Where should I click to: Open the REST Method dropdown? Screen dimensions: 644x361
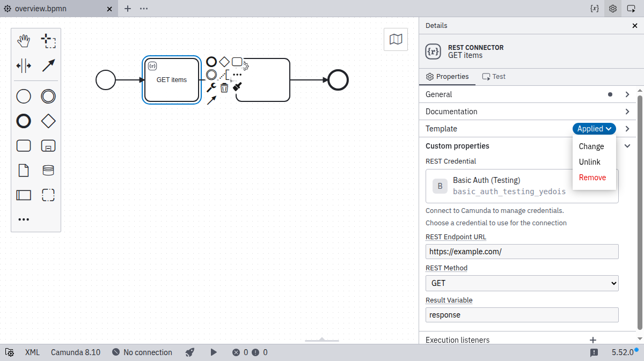(522, 283)
